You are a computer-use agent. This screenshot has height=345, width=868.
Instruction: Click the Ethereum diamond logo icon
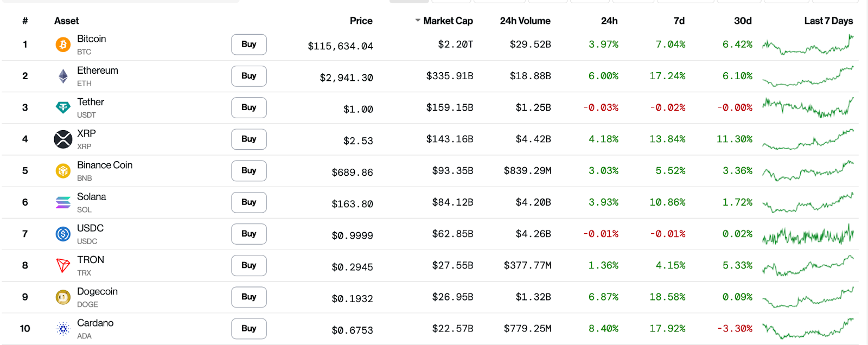point(63,76)
